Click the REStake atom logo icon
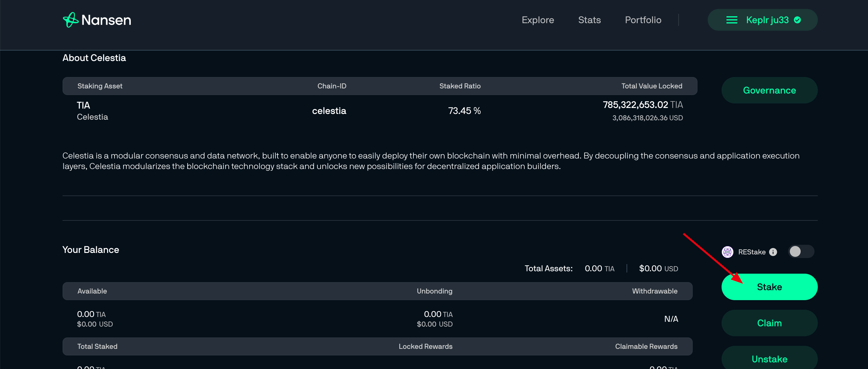The height and width of the screenshot is (369, 868). point(728,252)
